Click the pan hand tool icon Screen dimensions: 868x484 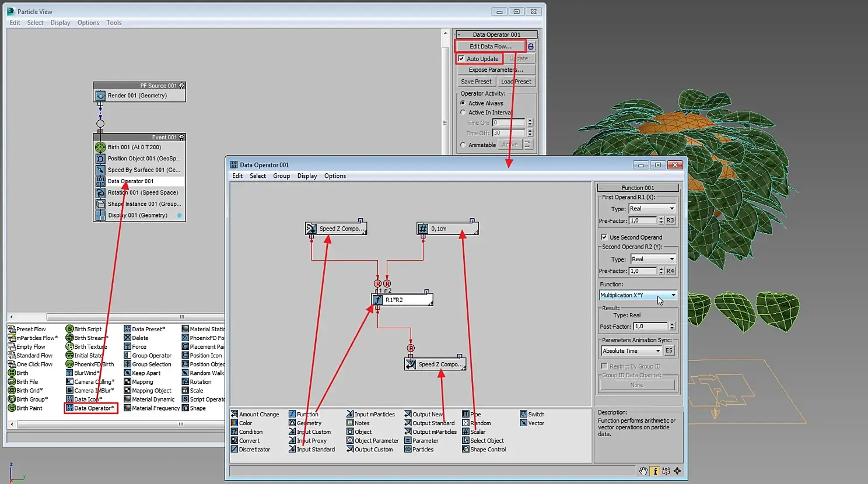[x=643, y=471]
